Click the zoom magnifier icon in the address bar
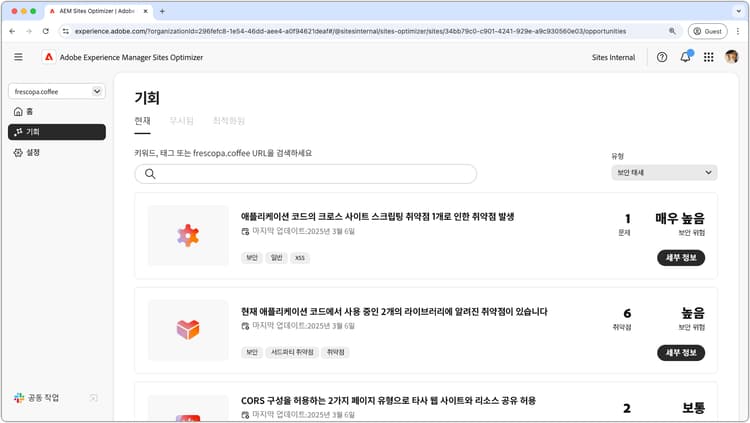 [672, 31]
